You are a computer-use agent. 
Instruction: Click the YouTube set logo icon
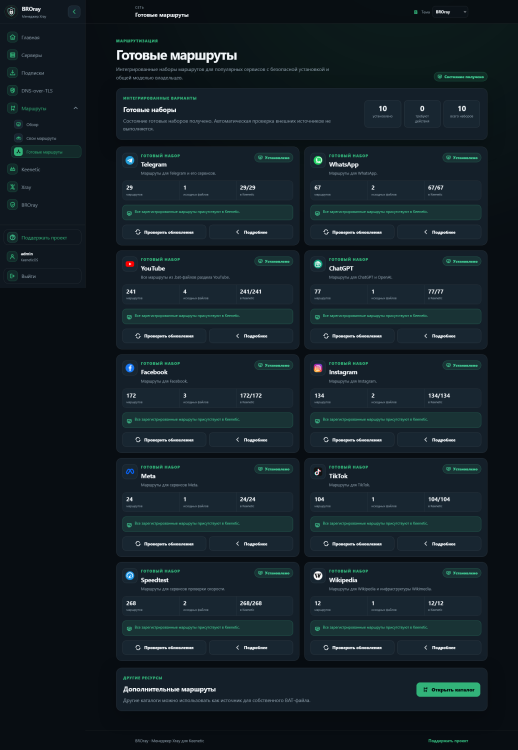pos(130,264)
